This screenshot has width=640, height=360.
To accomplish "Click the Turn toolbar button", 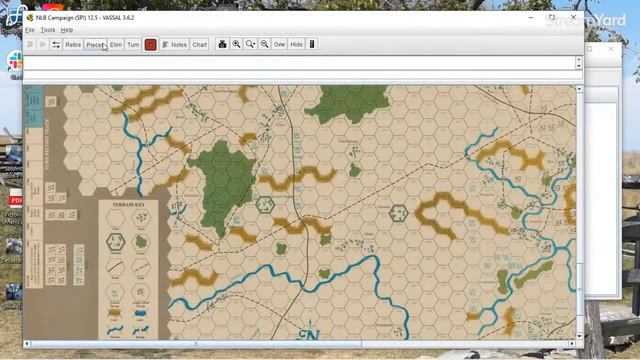I will [133, 44].
